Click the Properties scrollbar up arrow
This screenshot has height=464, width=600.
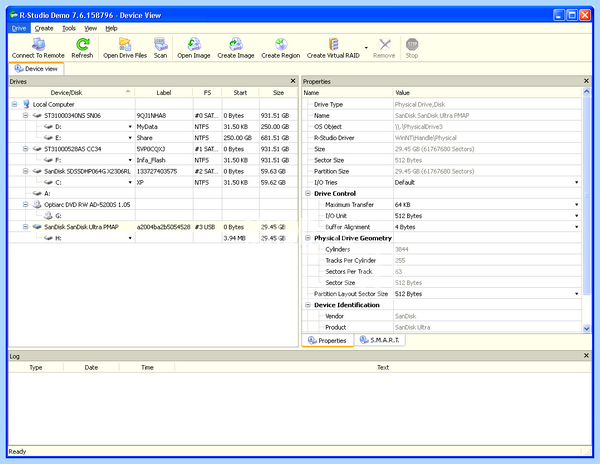pyautogui.click(x=586, y=92)
